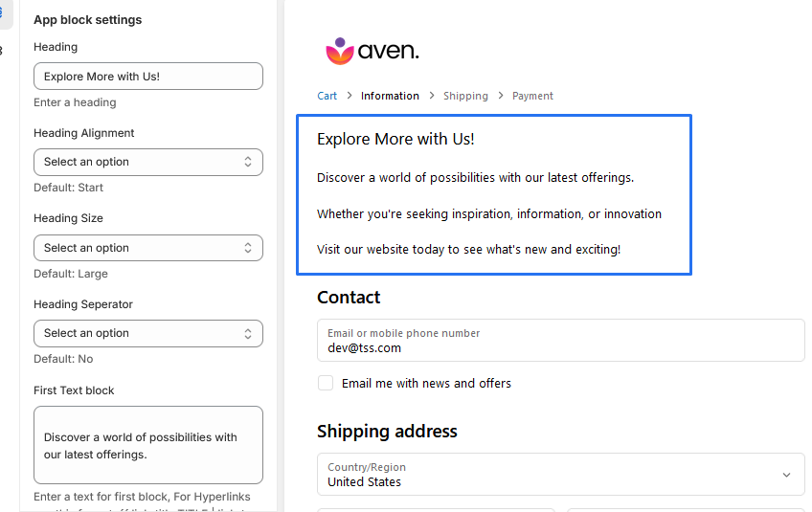Click the chevron between Shipping and Payment
The height and width of the screenshot is (512, 812).
[501, 96]
